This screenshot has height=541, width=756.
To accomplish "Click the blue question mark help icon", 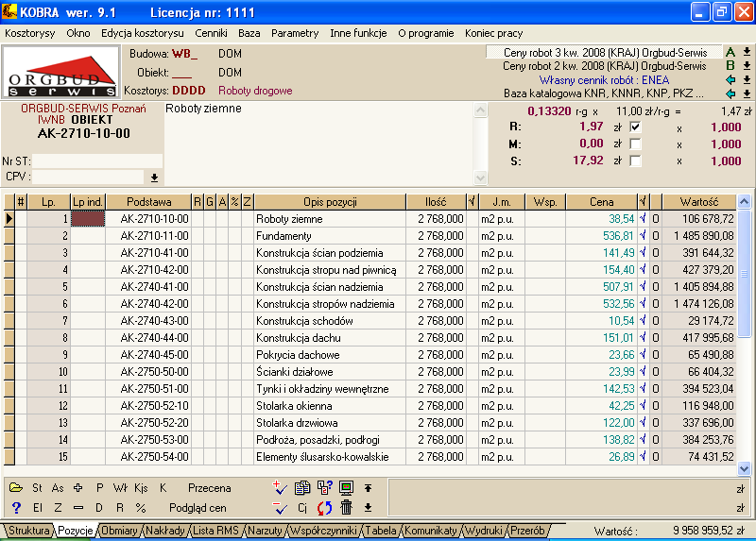I will 16,508.
